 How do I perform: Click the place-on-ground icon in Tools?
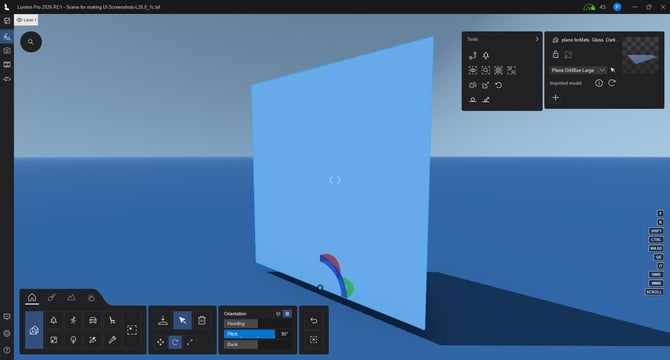point(473,100)
